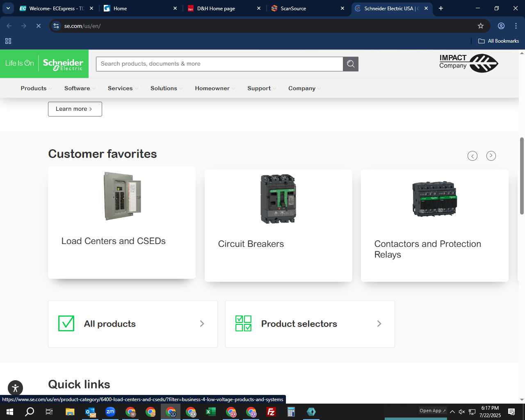The width and height of the screenshot is (525, 420).
Task: Open Product selectors link
Action: click(310, 324)
